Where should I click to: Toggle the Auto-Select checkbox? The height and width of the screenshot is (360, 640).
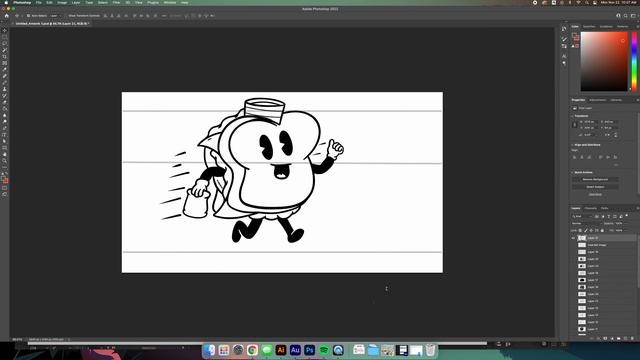28,16
